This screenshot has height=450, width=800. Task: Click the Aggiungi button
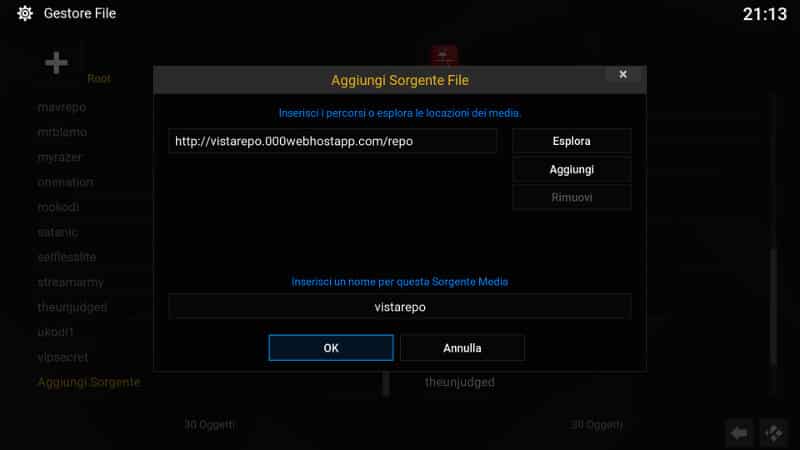click(571, 169)
